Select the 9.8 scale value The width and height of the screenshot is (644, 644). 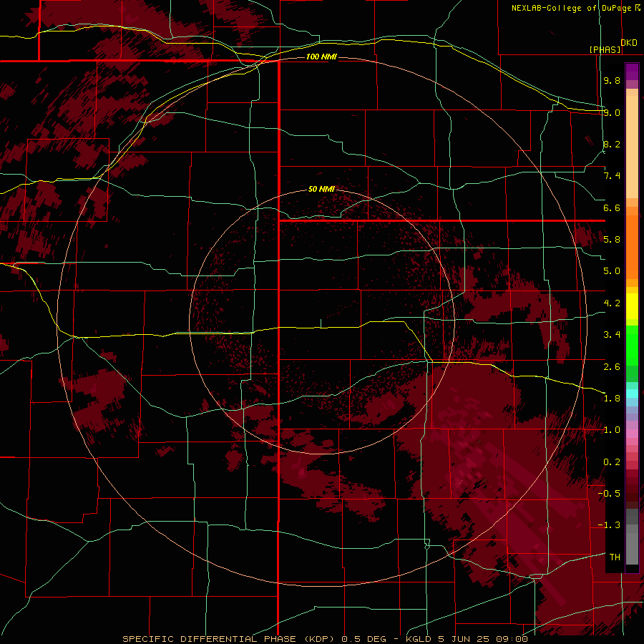click(x=612, y=80)
